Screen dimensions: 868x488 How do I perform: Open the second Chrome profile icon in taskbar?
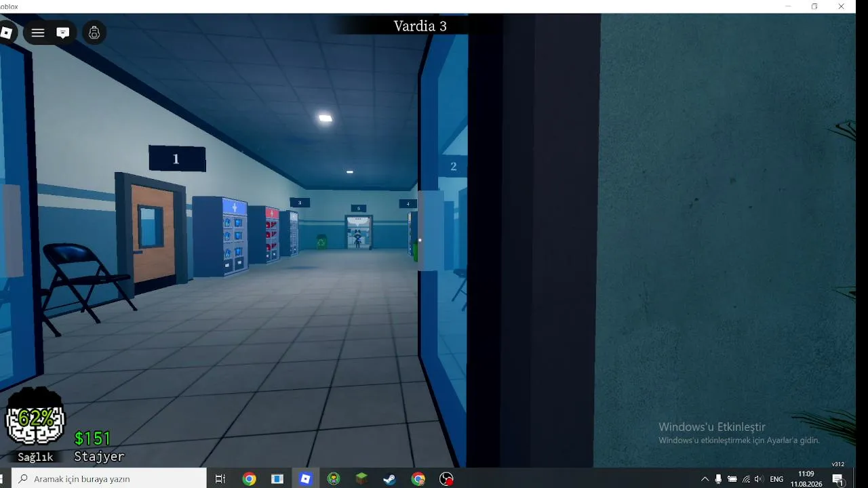pos(418,479)
